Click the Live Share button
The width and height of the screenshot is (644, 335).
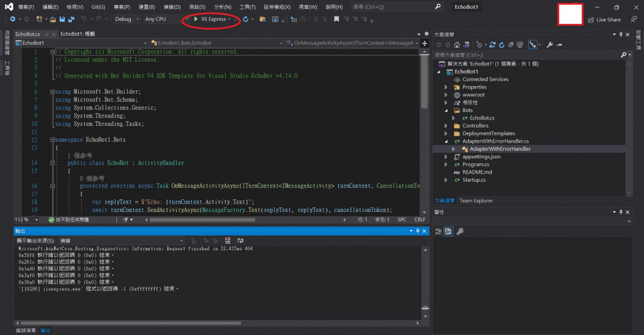click(604, 19)
